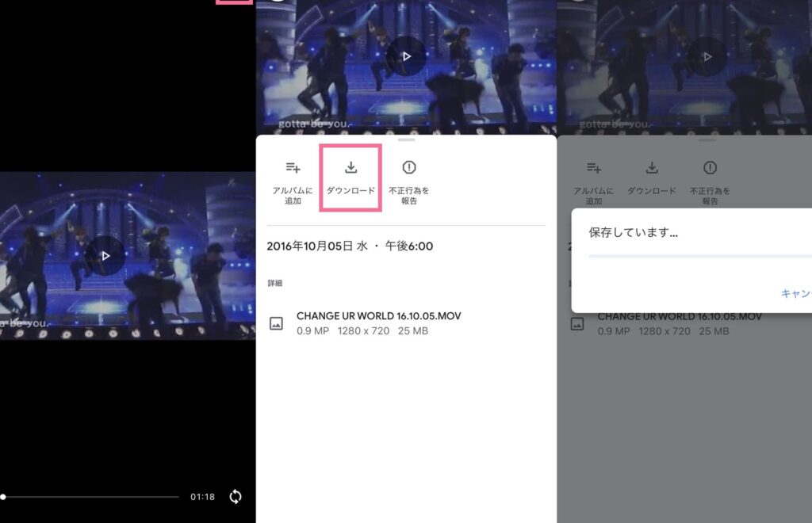The height and width of the screenshot is (523, 812).
Task: Tap the image file icon in the right screen
Action: click(x=578, y=323)
